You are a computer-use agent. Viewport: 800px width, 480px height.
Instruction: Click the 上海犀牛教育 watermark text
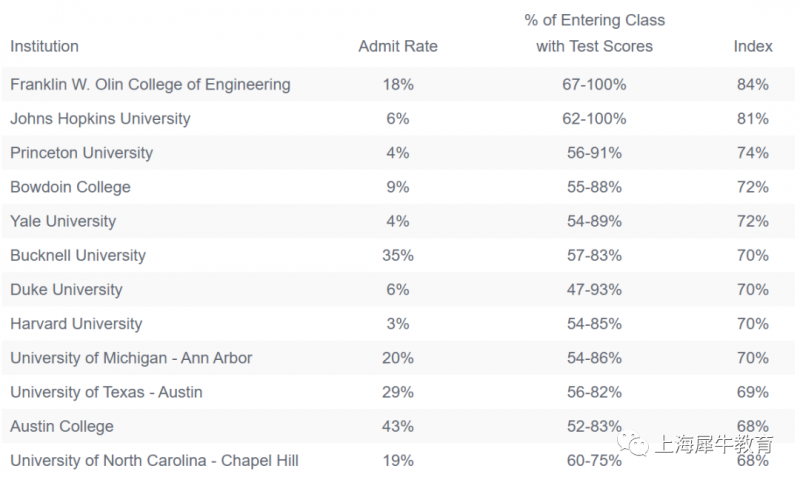tap(713, 444)
